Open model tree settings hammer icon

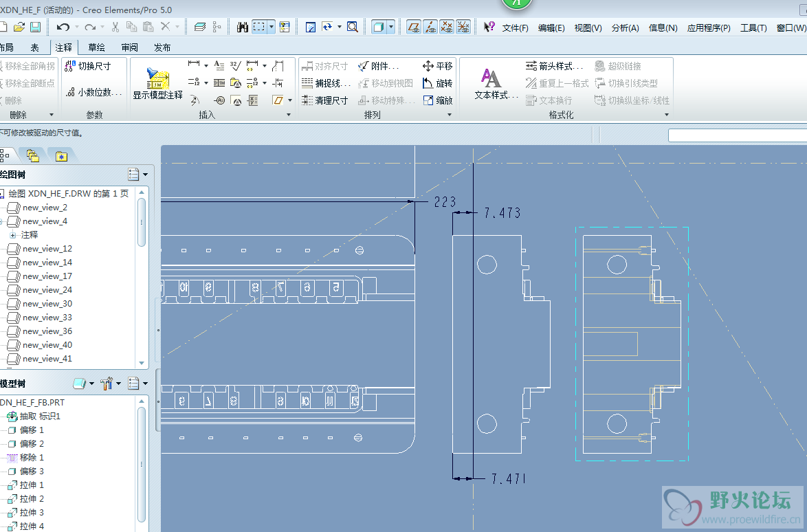107,384
